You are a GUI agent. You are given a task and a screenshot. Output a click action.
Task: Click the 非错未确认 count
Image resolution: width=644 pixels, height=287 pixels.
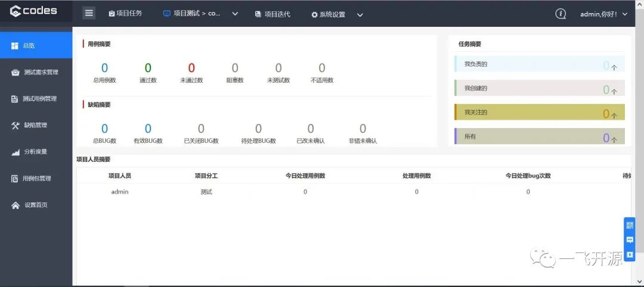(363, 129)
